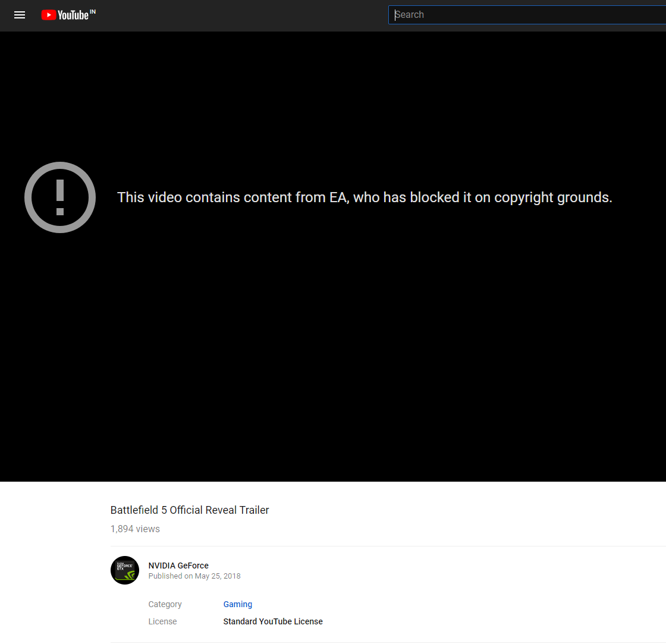The width and height of the screenshot is (666, 644).
Task: Click the red YouTube play logo icon
Action: 49,15
